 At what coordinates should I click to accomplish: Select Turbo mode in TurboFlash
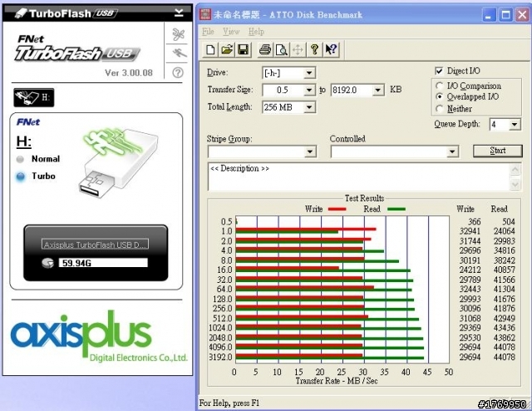(21, 176)
